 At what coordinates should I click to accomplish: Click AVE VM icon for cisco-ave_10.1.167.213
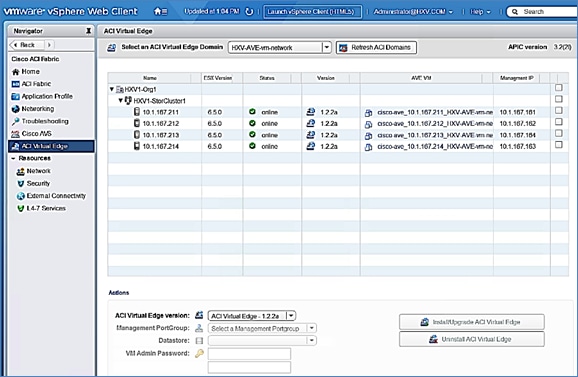click(368, 136)
